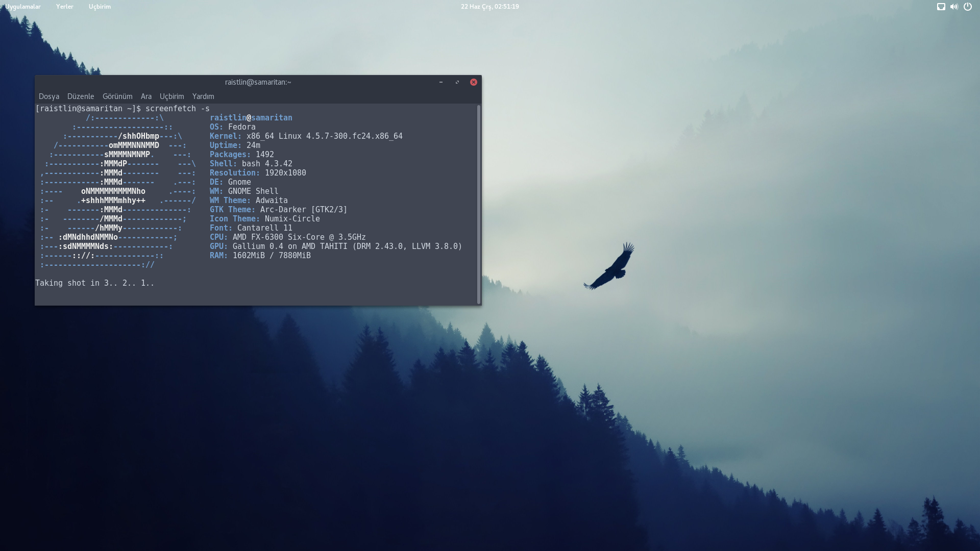Click the date and clock in top panel
This screenshot has height=551, width=980.
coord(490,7)
